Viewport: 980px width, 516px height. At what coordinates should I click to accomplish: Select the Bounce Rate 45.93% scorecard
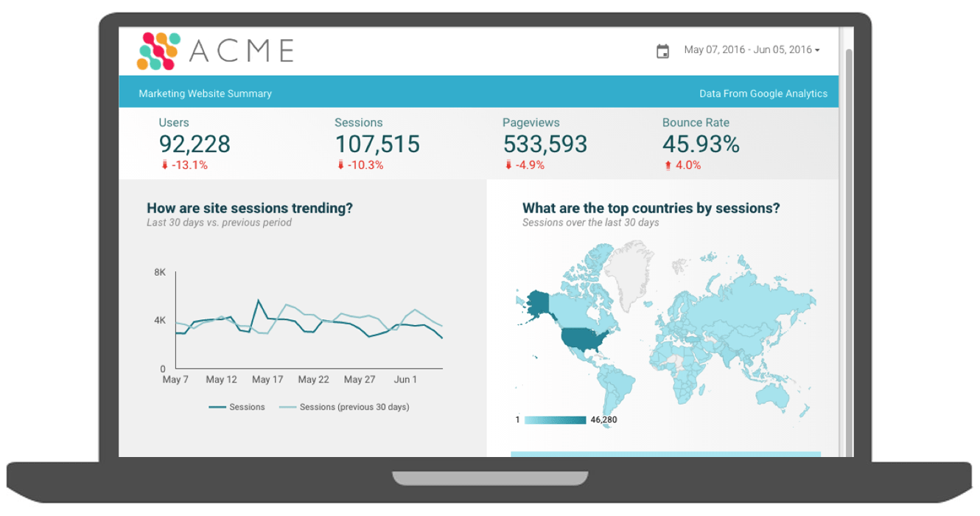pos(700,144)
